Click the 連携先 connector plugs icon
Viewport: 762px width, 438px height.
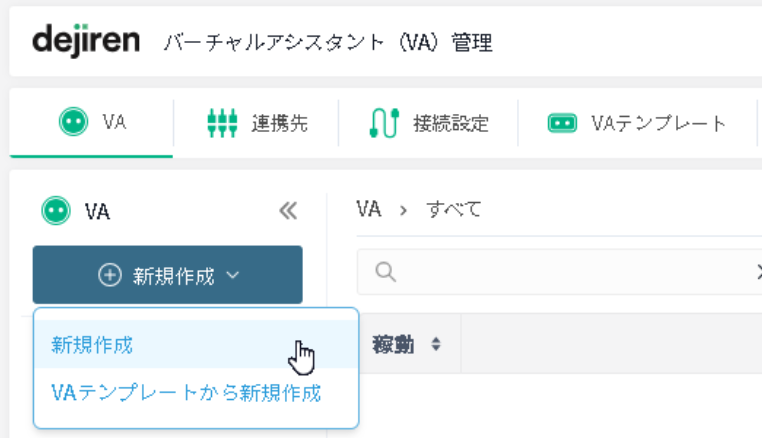222,123
